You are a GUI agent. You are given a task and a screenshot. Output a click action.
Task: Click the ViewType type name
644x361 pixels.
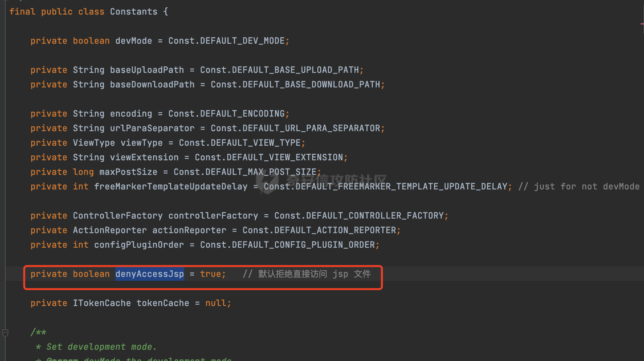[94, 143]
